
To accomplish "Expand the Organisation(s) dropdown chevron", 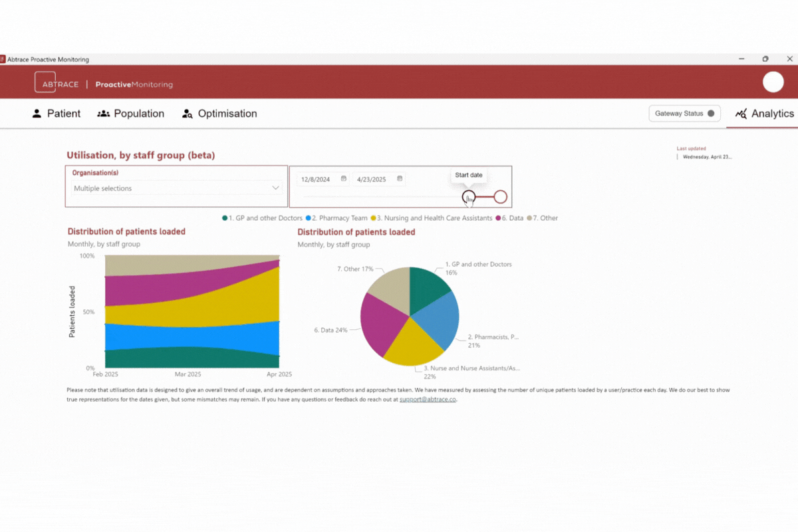I will tap(276, 188).
